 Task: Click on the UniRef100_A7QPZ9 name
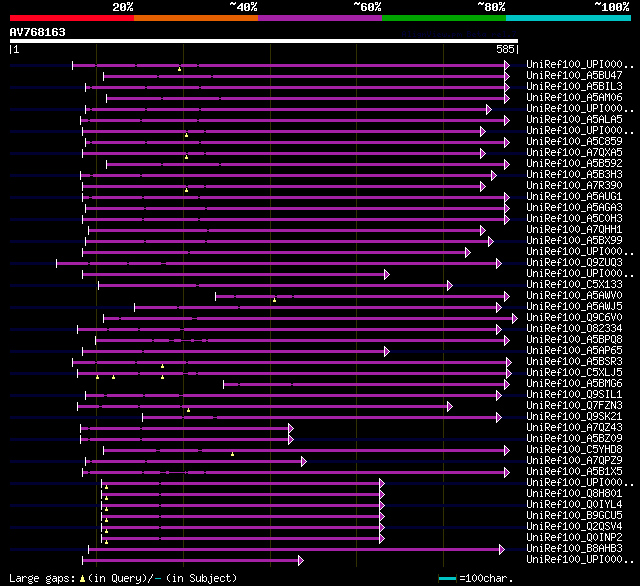[x=574, y=461]
